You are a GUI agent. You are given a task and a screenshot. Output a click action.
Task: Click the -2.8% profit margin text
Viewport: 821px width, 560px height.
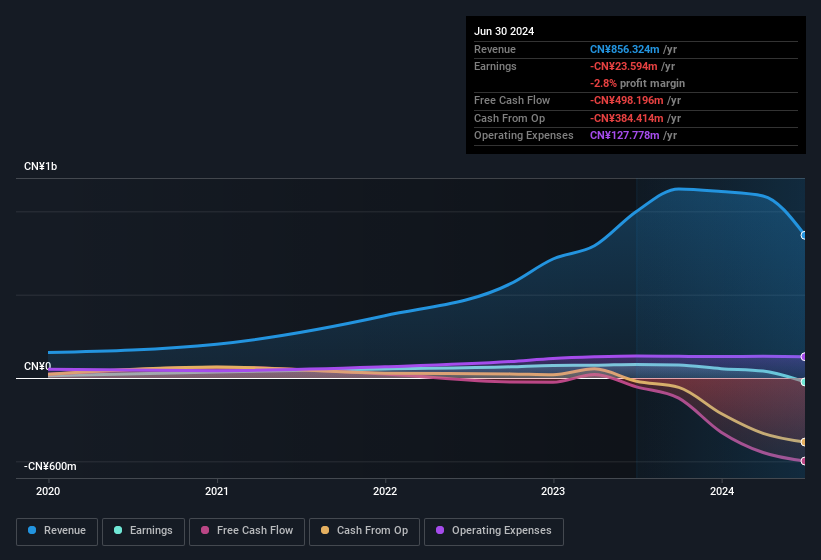click(x=637, y=83)
